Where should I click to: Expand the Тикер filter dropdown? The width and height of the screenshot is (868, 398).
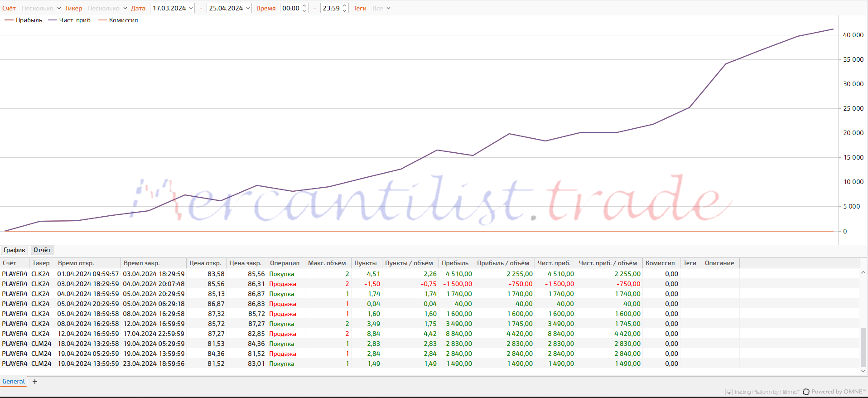[x=107, y=9]
